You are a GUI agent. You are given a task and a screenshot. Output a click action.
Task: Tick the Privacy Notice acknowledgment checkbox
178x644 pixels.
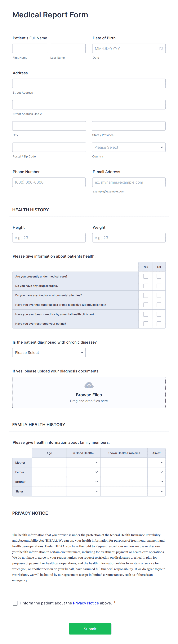point(15,603)
